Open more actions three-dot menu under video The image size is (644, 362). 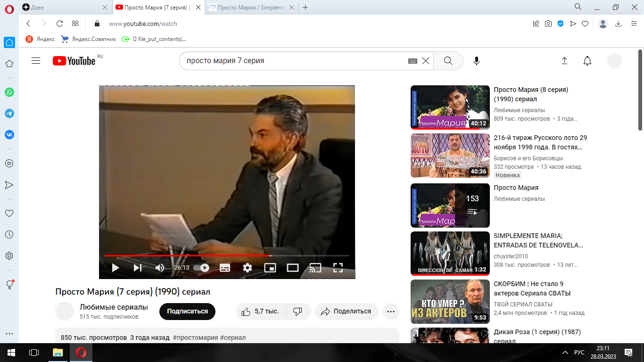[391, 312]
